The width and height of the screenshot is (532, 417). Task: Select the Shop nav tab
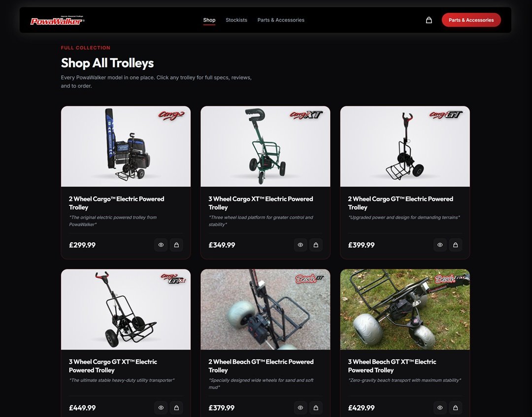tap(209, 20)
